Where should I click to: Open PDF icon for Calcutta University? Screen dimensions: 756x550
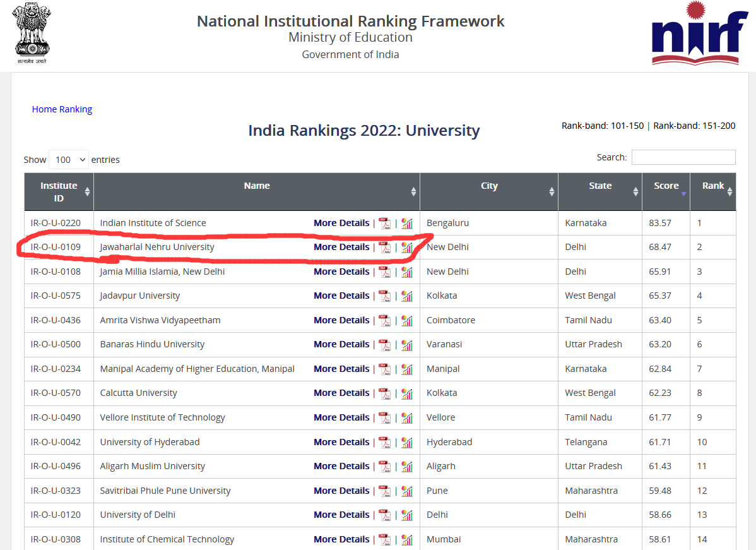[x=384, y=393]
